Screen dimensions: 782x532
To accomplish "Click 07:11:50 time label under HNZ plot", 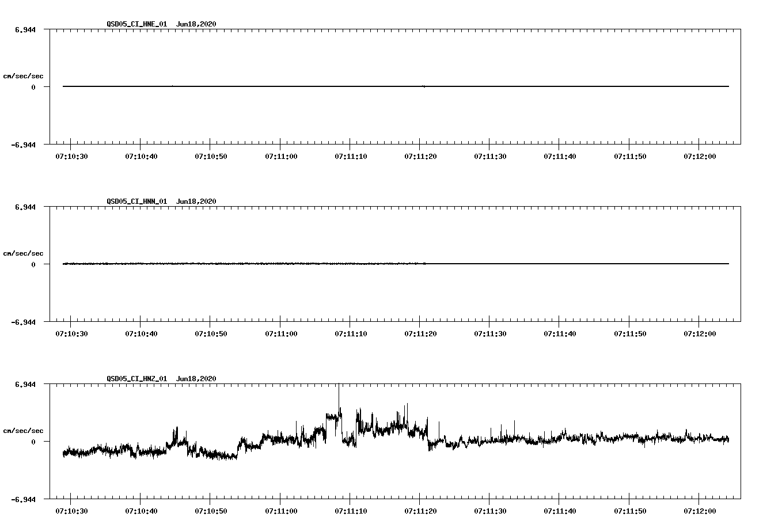I will [630, 511].
